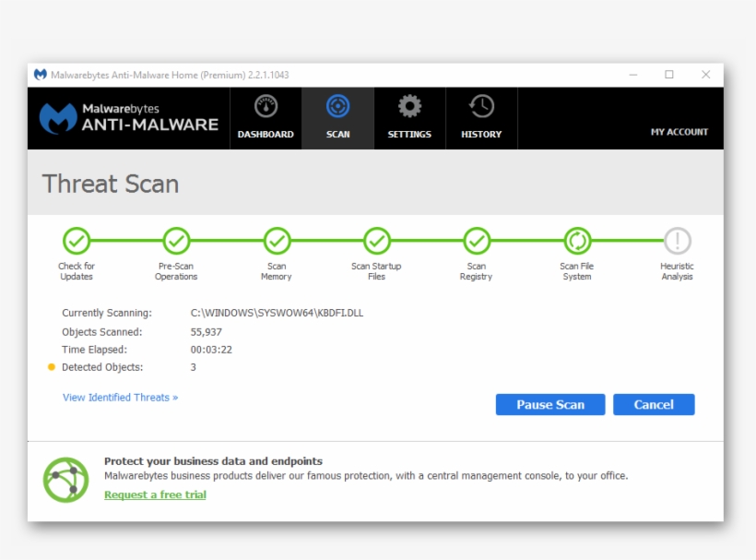Click the Scan Memory checkmark step
Image resolution: width=756 pixels, height=560 pixels.
point(277,241)
